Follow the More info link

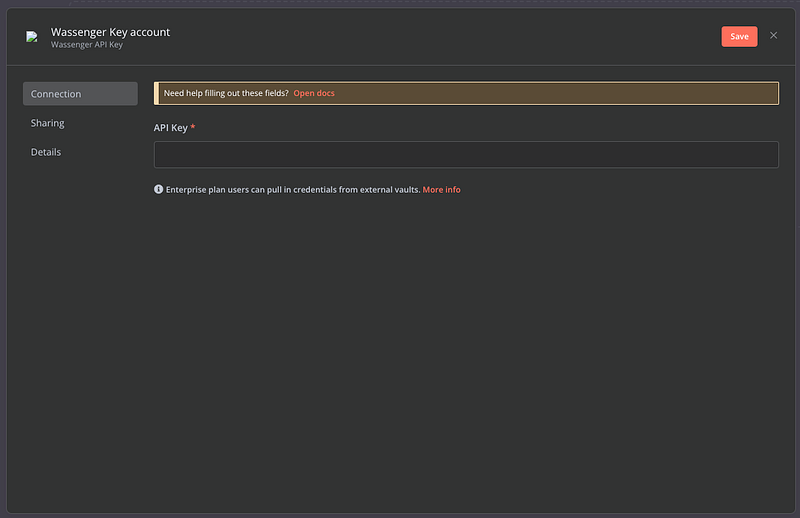pos(441,189)
